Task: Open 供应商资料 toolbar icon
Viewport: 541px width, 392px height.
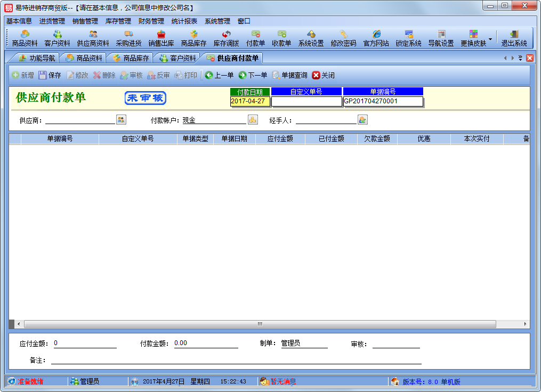Action: 93,38
